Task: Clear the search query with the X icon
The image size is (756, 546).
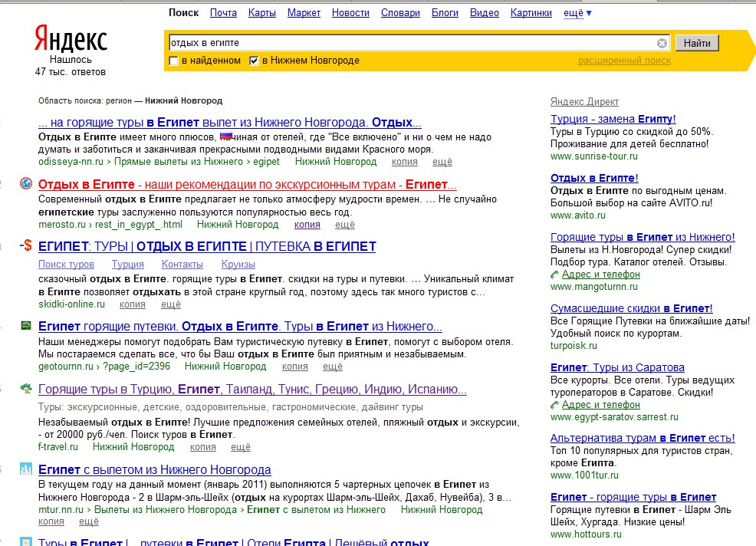Action: (662, 44)
